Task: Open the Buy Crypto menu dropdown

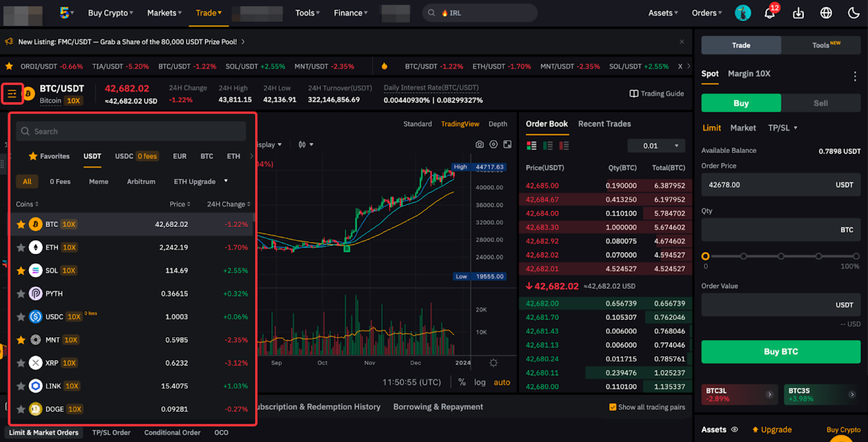Action: point(110,13)
